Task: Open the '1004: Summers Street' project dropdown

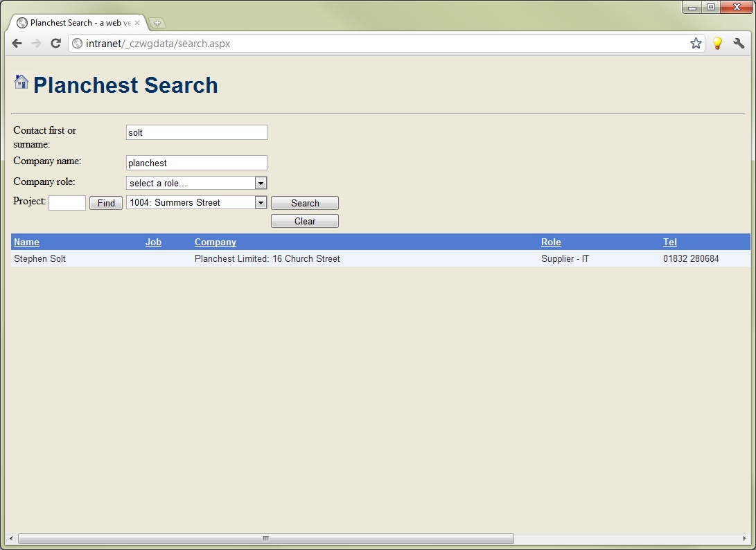Action: (x=197, y=202)
